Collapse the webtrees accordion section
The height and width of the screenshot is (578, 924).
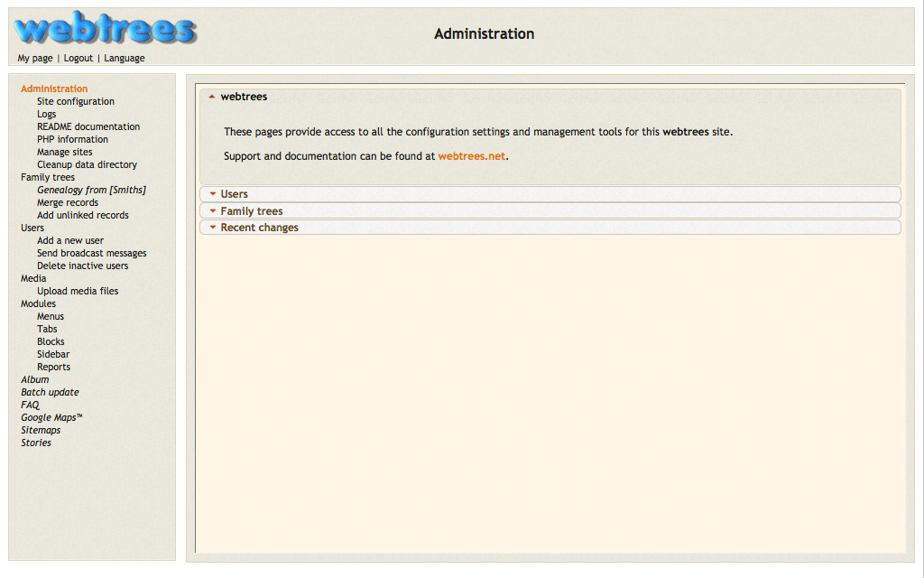[244, 97]
